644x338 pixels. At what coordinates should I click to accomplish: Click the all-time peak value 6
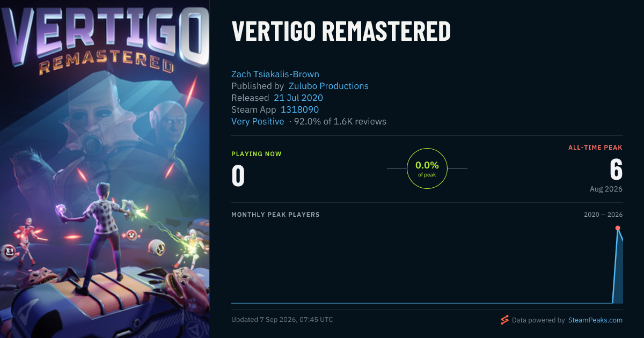coord(616,170)
